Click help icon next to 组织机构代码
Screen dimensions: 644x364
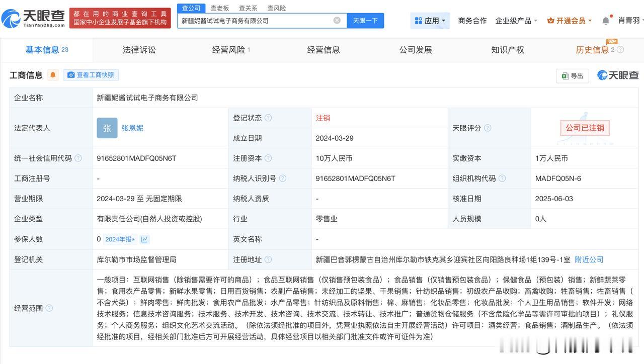(x=502, y=178)
